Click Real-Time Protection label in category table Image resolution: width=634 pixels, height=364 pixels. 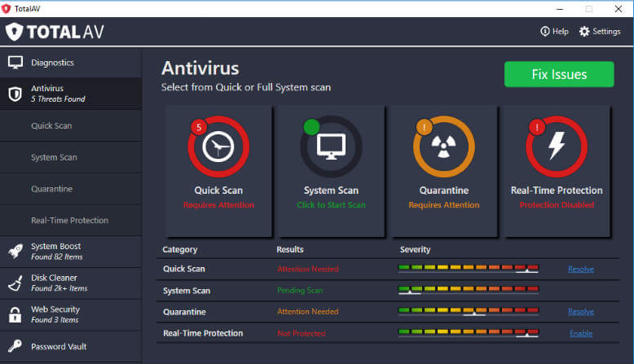tap(203, 333)
